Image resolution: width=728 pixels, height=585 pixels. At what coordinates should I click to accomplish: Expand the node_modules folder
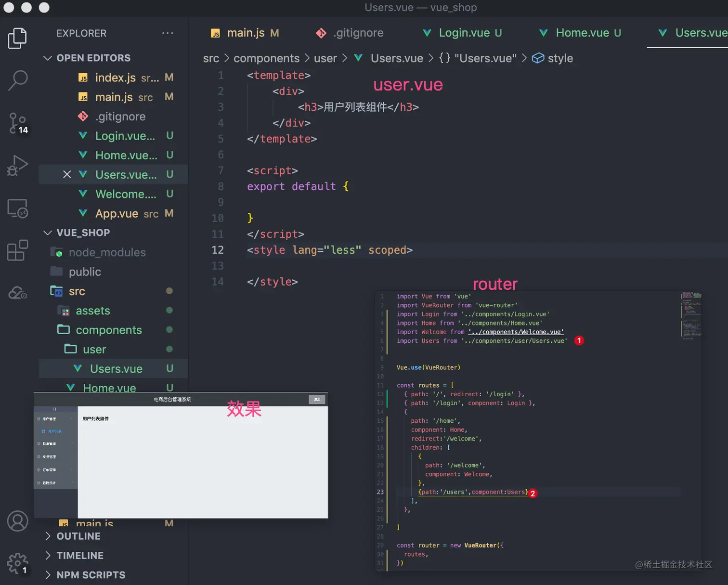(113, 252)
